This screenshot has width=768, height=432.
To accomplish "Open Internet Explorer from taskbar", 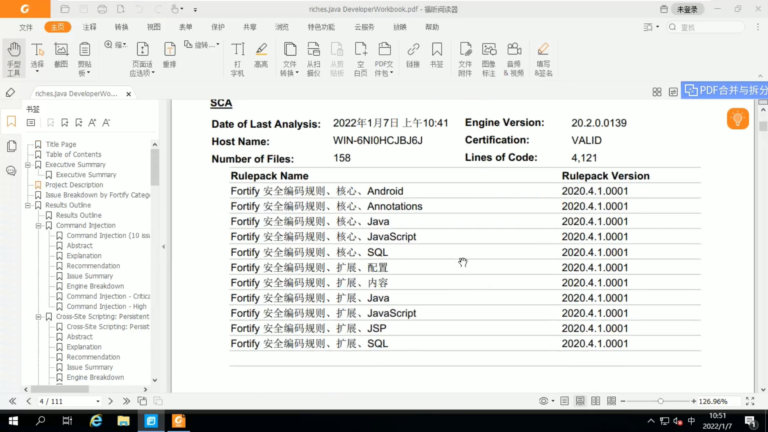I will point(96,421).
